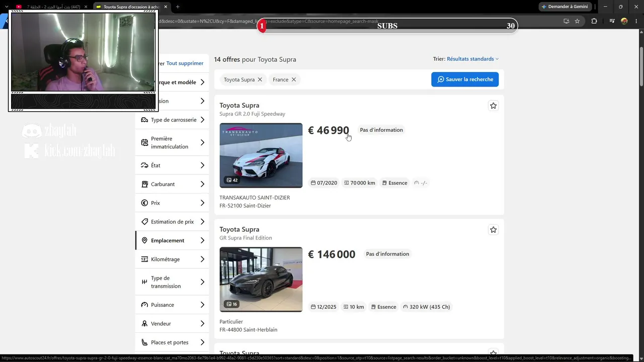Switch to the YouTube tab
This screenshot has width=644, height=362.
(51, 7)
